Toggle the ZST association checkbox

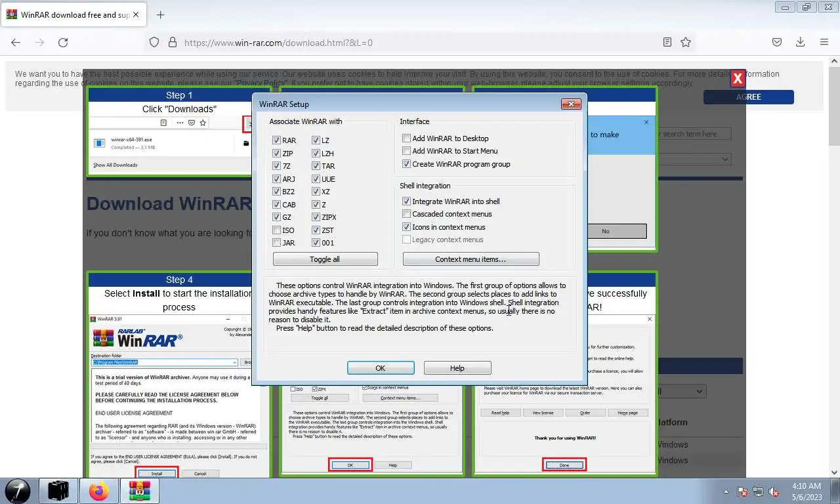coord(316,230)
